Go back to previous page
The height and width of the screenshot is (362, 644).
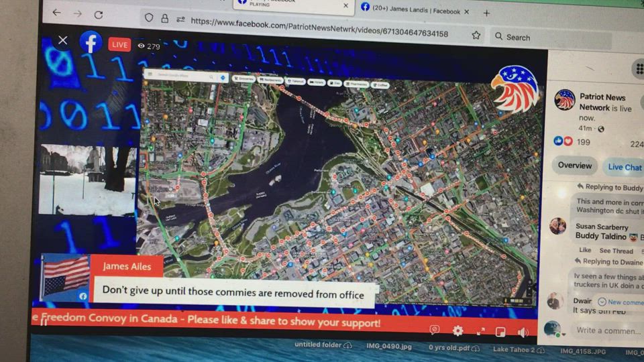56,13
